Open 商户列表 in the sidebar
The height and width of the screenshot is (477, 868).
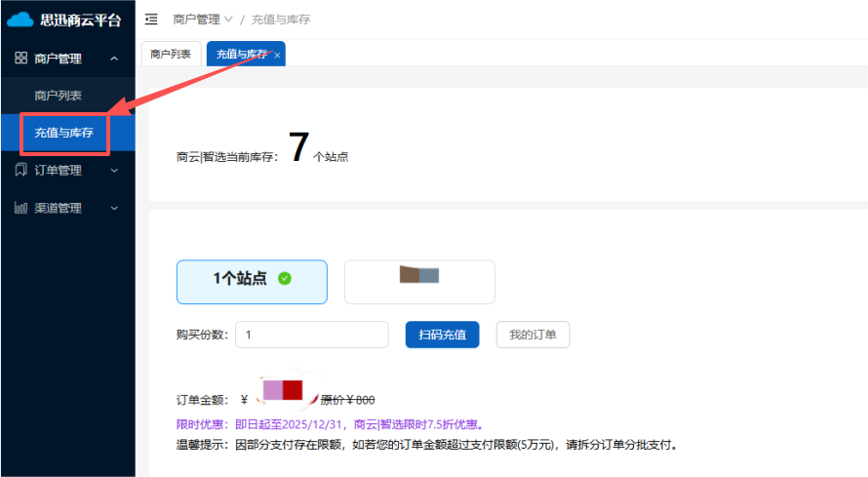point(59,96)
